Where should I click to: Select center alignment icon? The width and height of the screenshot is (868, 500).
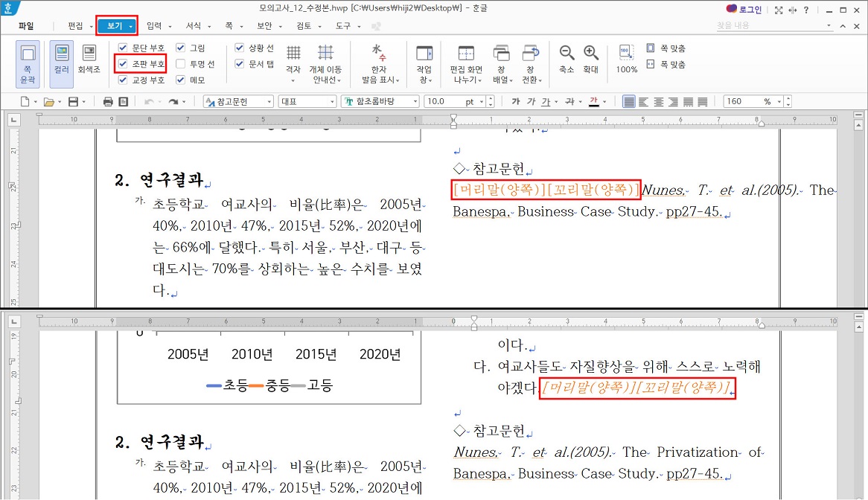click(x=659, y=102)
